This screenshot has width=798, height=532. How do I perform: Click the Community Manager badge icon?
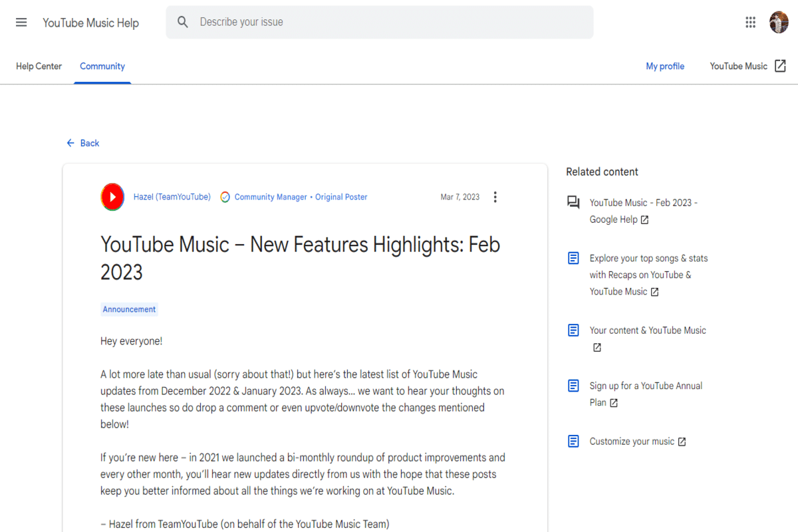coord(225,198)
